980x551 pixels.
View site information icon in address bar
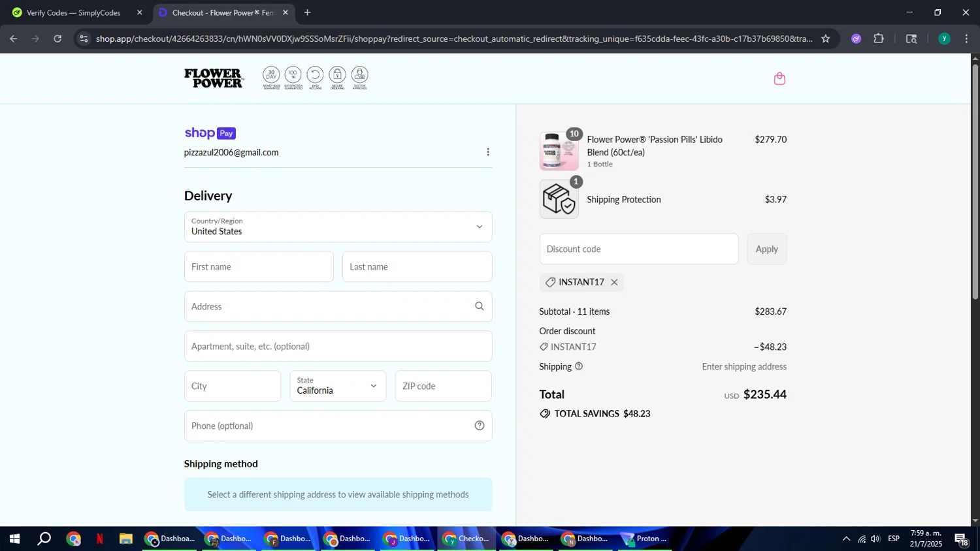click(84, 39)
